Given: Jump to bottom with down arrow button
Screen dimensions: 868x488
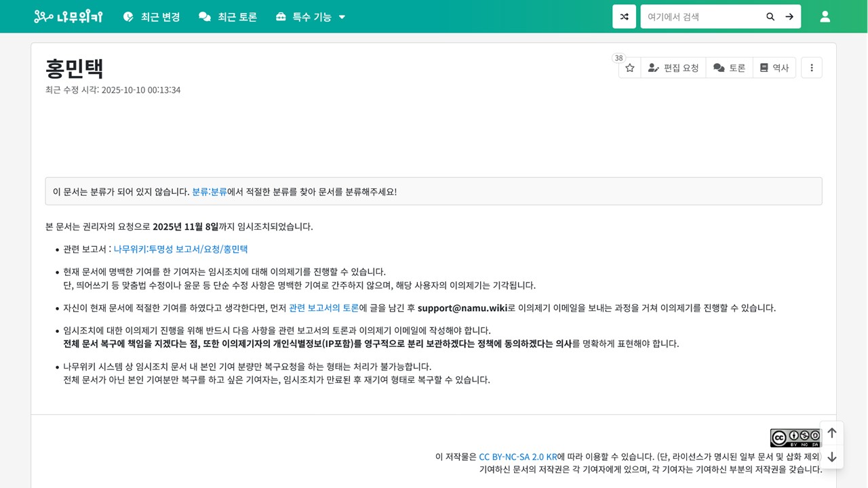Looking at the screenshot, I should pos(831,457).
